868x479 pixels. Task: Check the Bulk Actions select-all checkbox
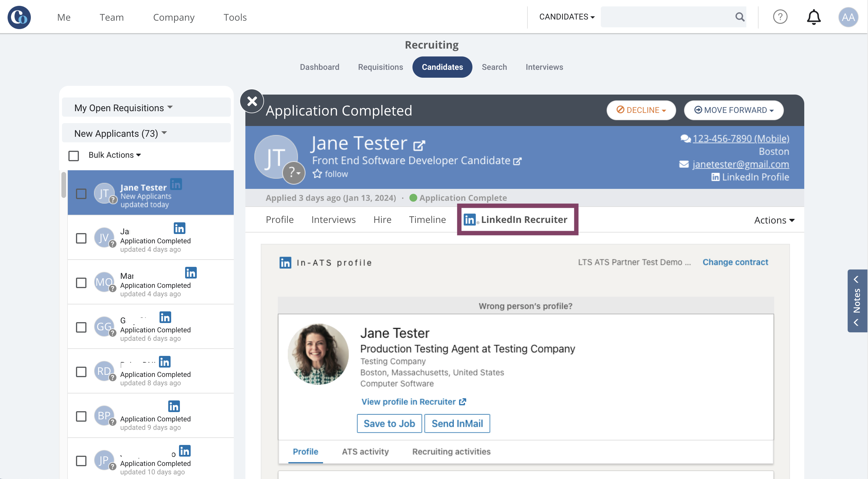tap(73, 156)
